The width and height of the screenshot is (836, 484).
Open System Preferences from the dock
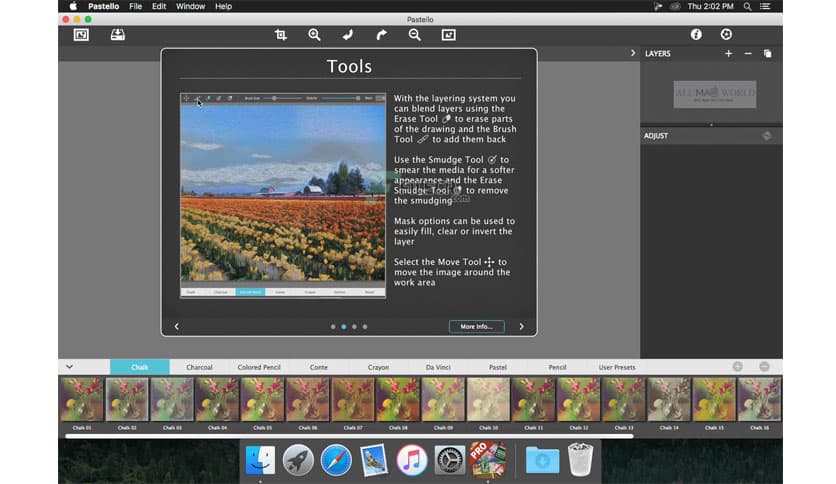[x=449, y=459]
